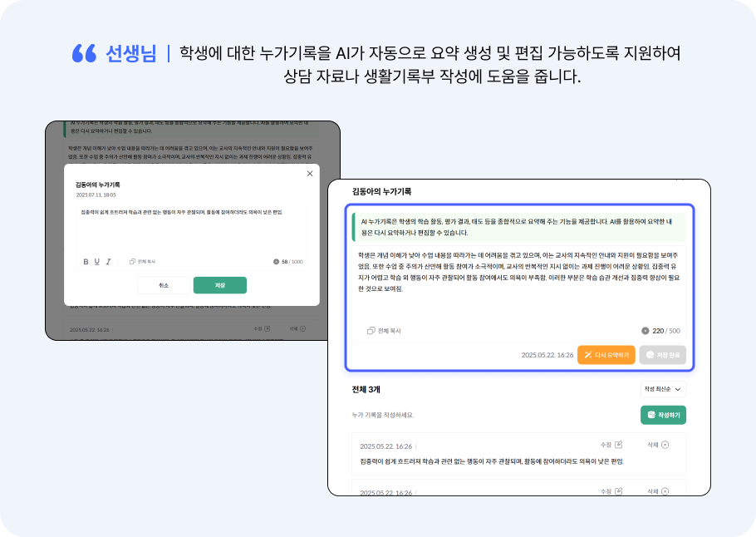
Task: Open the 작성 최신순 sort dropdown
Action: pyautogui.click(x=663, y=389)
